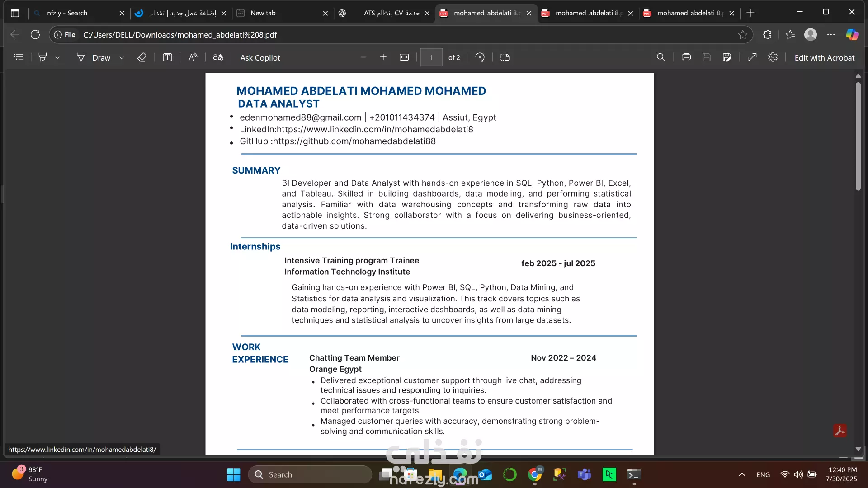Open Microsoft Teams from the taskbar
This screenshot has height=488, width=868.
(x=585, y=474)
